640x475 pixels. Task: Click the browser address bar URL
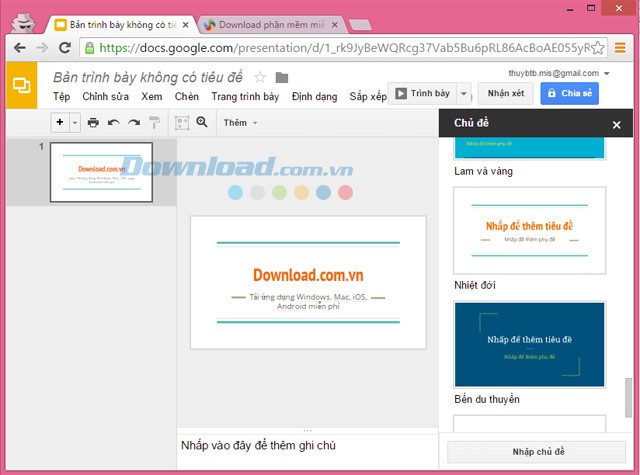pyautogui.click(x=344, y=48)
